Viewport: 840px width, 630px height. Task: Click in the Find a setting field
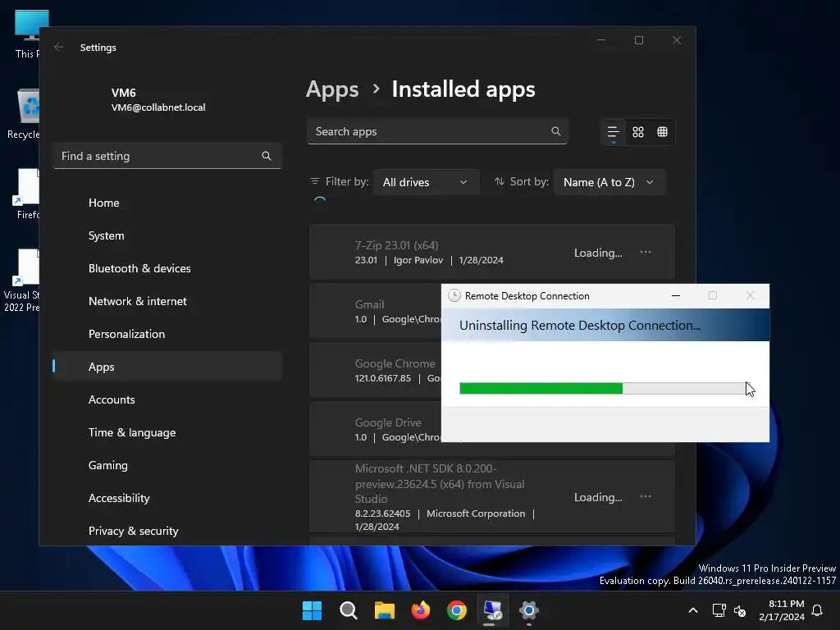pyautogui.click(x=167, y=156)
